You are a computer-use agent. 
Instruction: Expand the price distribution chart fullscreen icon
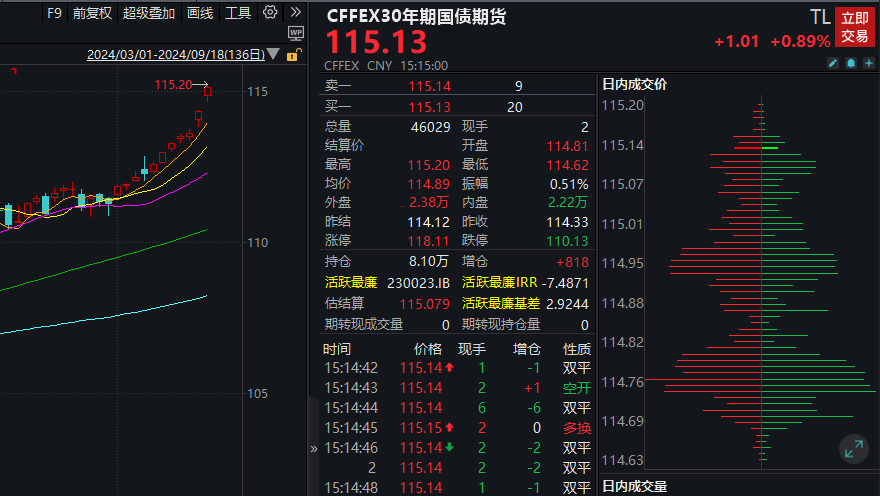click(x=854, y=449)
